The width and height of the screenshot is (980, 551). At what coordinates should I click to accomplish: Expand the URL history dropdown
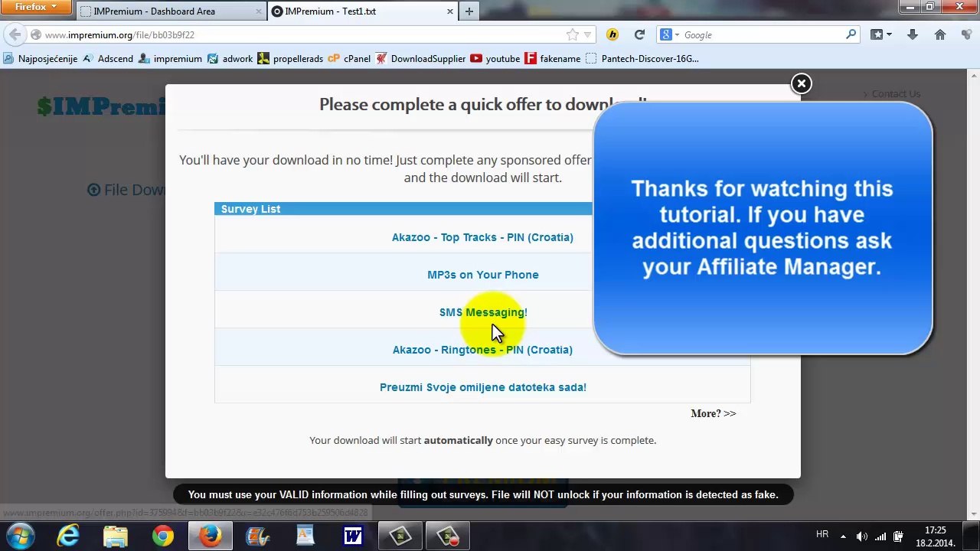[x=588, y=35]
